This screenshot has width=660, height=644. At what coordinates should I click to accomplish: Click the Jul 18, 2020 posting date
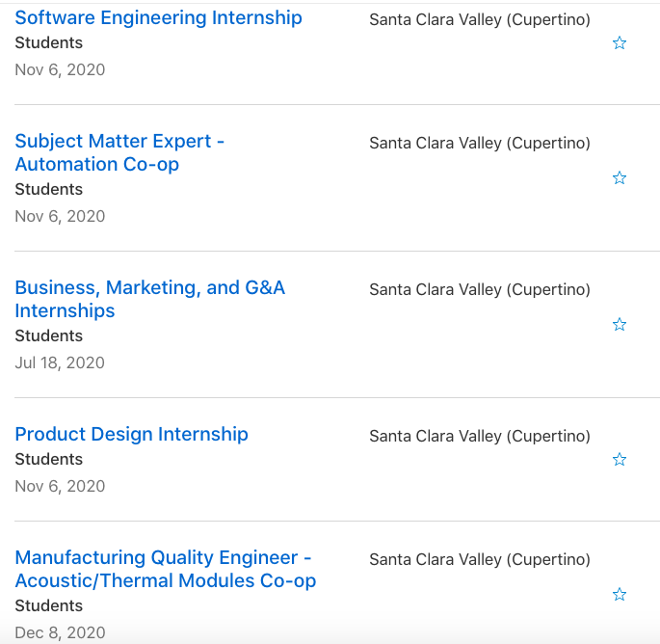click(x=60, y=362)
